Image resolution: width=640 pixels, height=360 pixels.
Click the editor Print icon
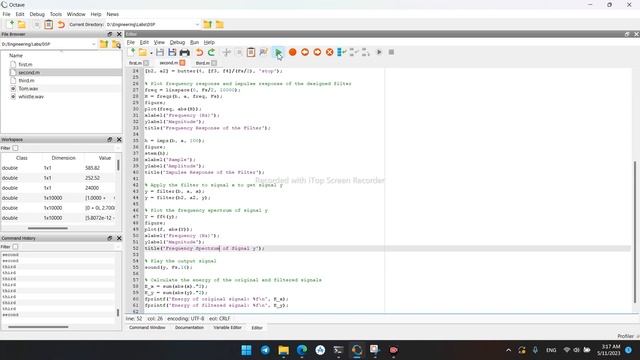tap(184, 52)
